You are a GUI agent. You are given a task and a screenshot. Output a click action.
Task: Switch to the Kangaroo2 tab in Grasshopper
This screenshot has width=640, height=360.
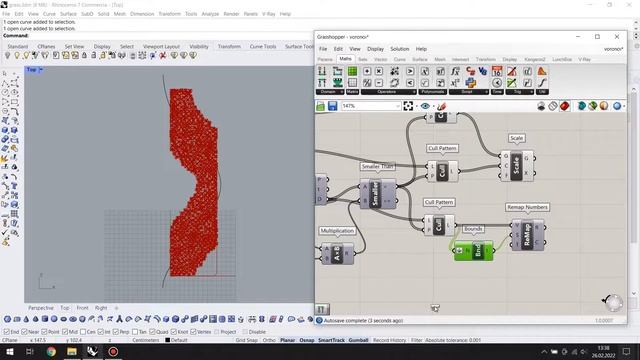535,60
